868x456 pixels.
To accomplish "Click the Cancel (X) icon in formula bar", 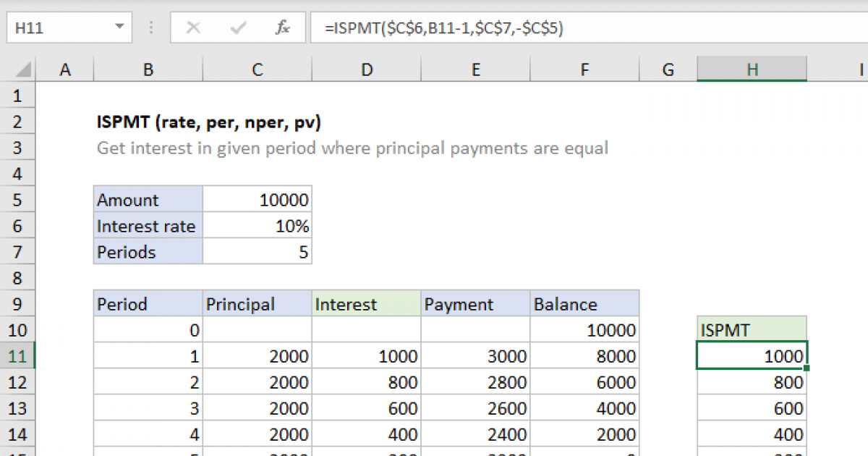I will (x=194, y=28).
